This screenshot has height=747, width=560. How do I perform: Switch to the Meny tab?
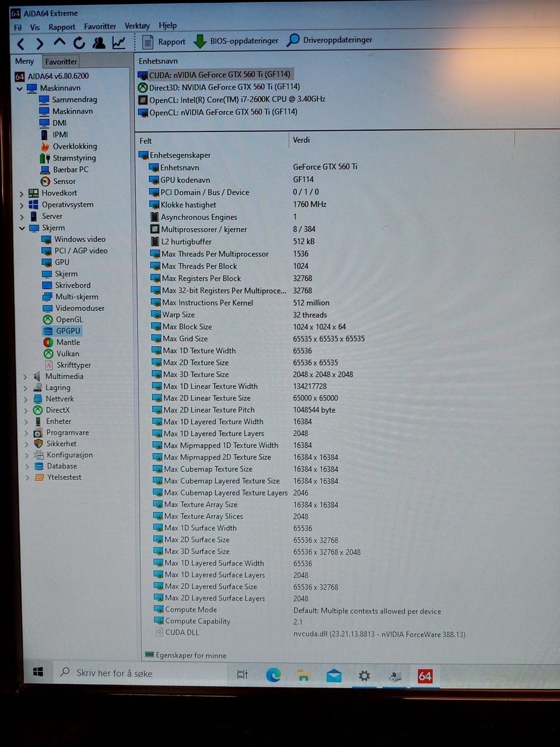[x=24, y=61]
